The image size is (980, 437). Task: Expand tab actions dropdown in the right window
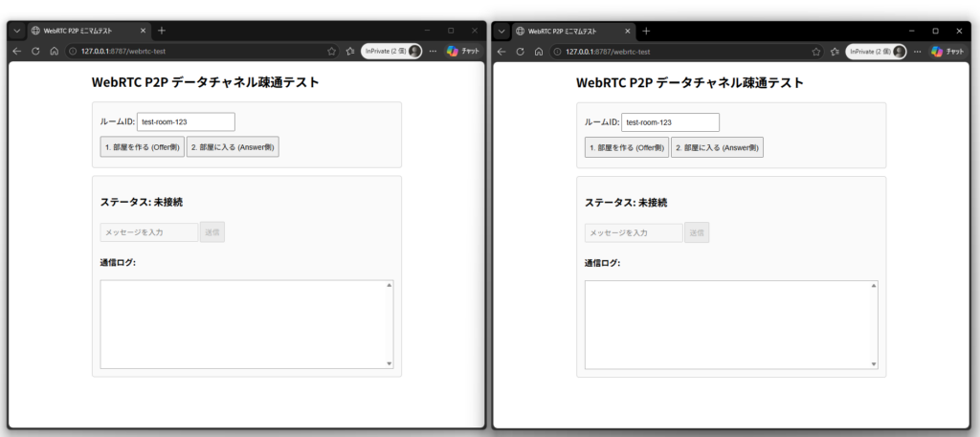click(x=501, y=31)
